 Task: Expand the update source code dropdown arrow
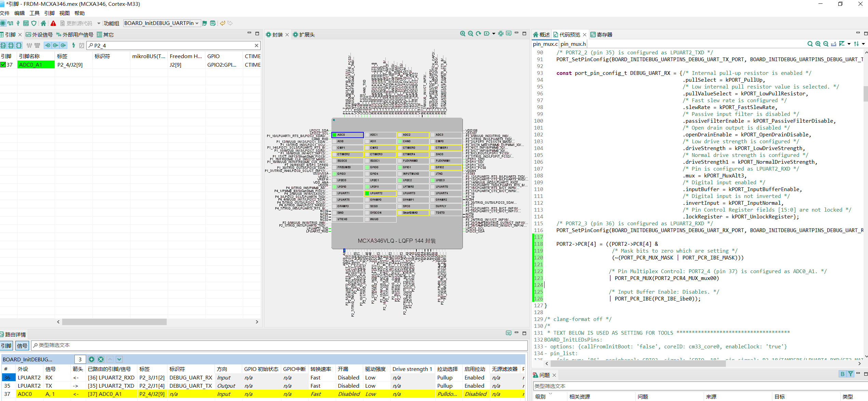[x=99, y=23]
